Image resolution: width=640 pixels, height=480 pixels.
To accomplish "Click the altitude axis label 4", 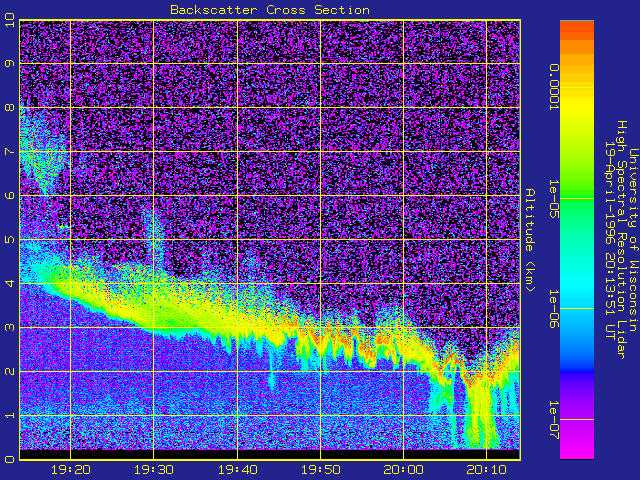I will (x=10, y=283).
